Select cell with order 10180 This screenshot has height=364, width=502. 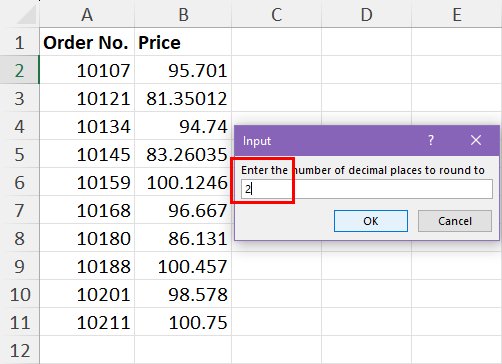(x=87, y=238)
